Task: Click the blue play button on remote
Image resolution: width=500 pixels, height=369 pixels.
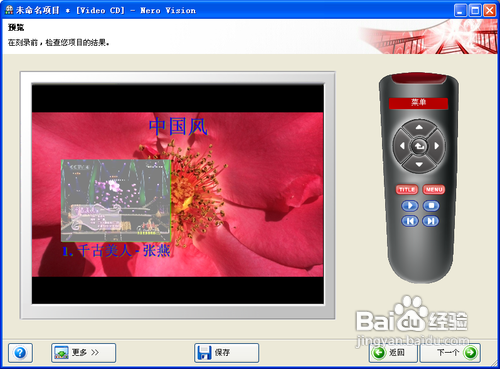Action: [410, 206]
